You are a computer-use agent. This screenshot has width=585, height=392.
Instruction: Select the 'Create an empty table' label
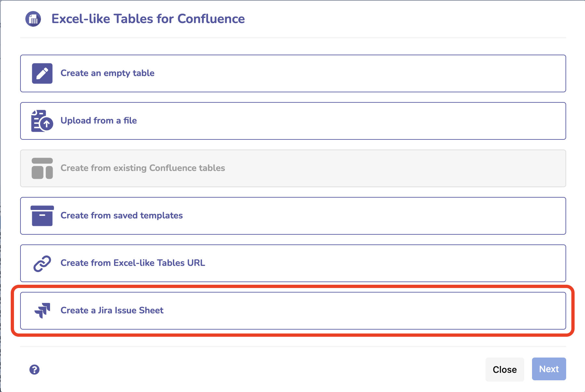[x=107, y=73]
